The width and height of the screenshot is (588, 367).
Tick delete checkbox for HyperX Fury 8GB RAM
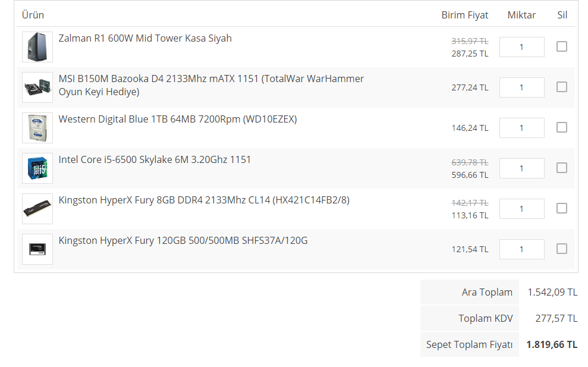click(562, 209)
